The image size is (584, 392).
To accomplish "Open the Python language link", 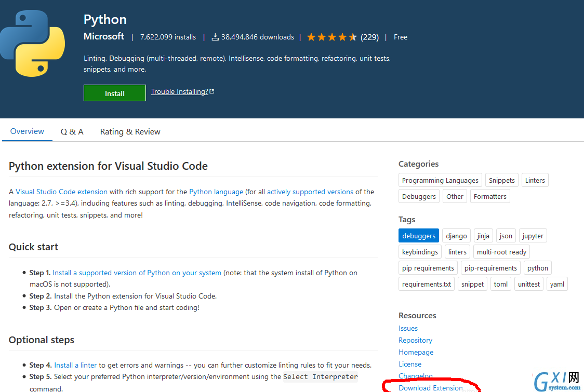I will pos(216,192).
